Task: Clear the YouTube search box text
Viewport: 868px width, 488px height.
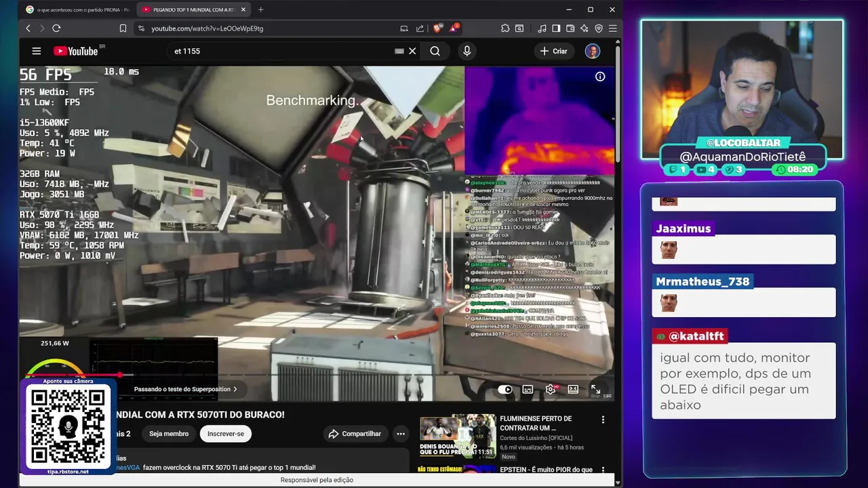Action: 412,51
